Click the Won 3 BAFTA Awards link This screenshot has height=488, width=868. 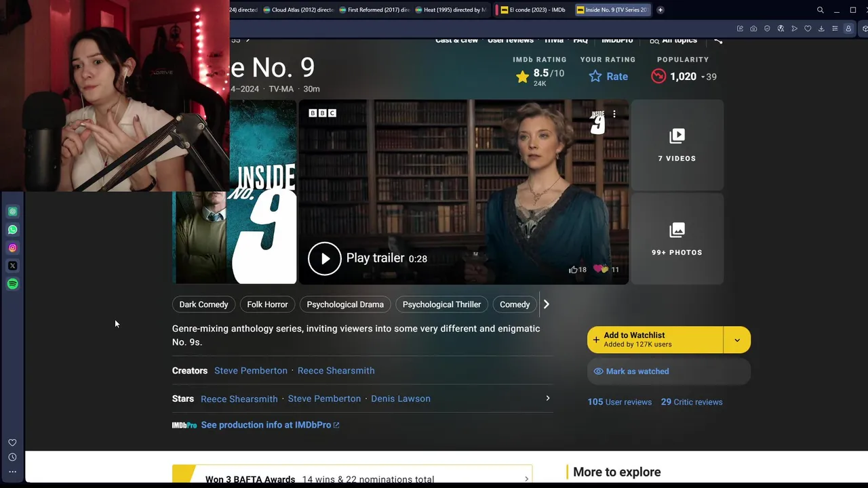250,479
